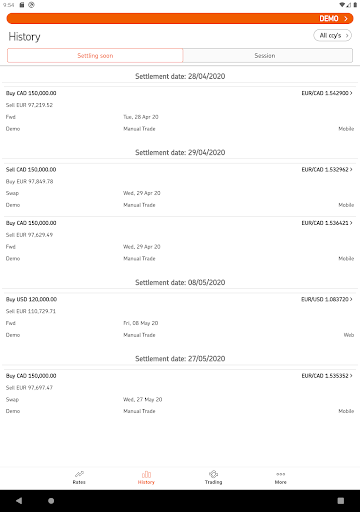Viewport: 360px width, 512px height.
Task: Tap the Android recent apps square
Action: pos(341,501)
